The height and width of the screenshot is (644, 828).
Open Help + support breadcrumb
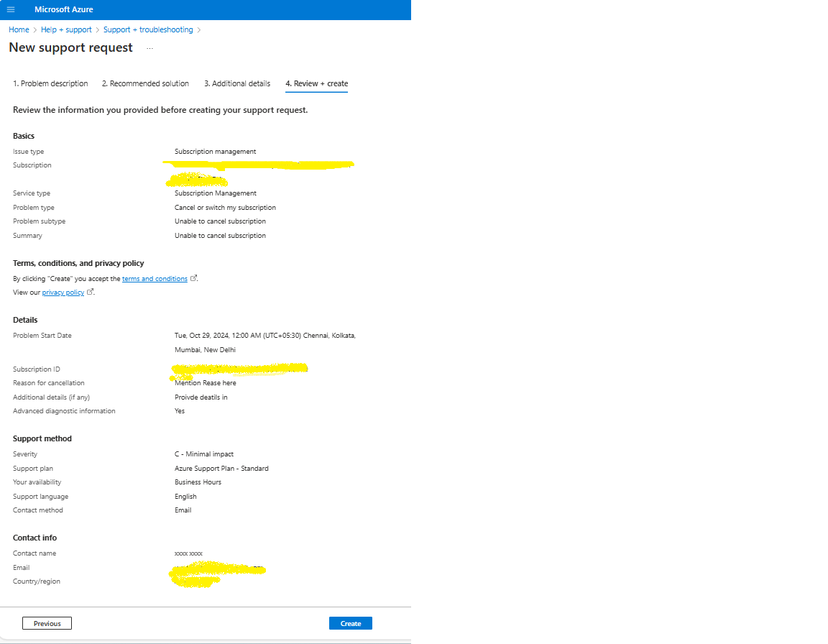pyautogui.click(x=66, y=29)
